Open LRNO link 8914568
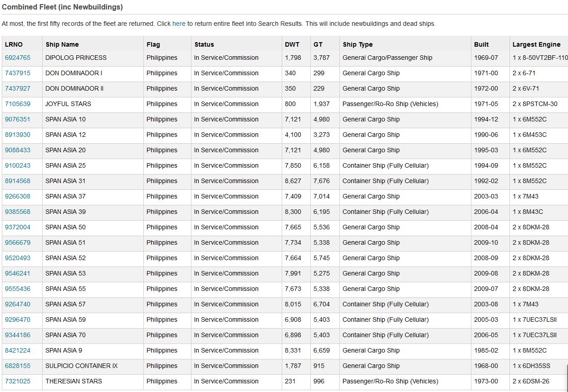 click(18, 181)
